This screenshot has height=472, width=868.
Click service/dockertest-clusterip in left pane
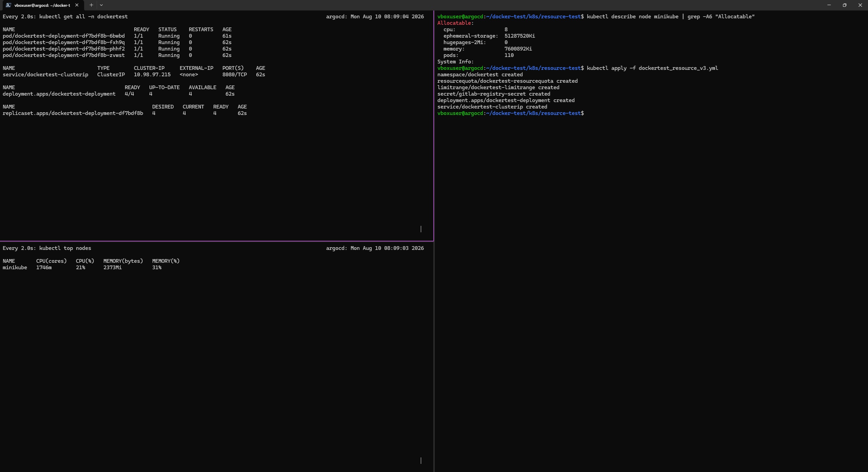click(45, 75)
